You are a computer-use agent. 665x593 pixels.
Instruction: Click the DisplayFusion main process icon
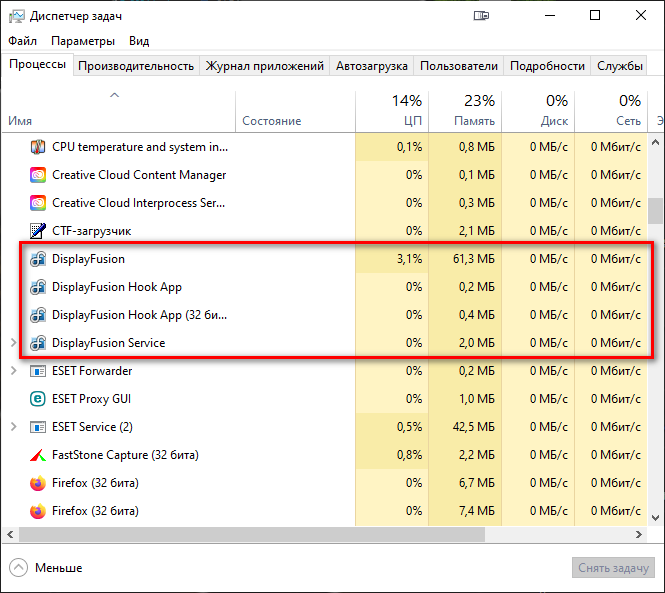pos(38,259)
